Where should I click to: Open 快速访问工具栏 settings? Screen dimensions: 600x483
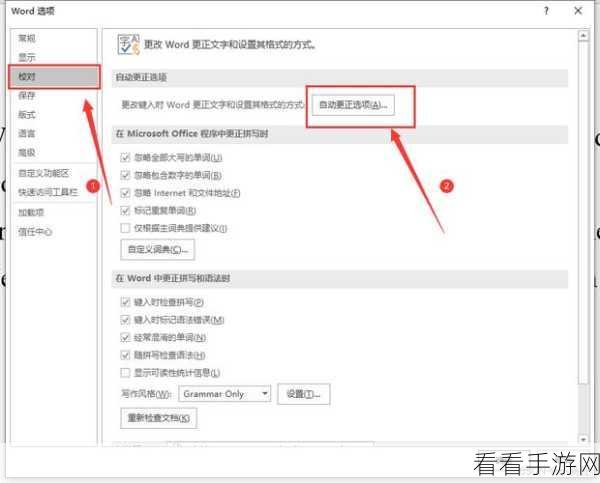(x=48, y=192)
